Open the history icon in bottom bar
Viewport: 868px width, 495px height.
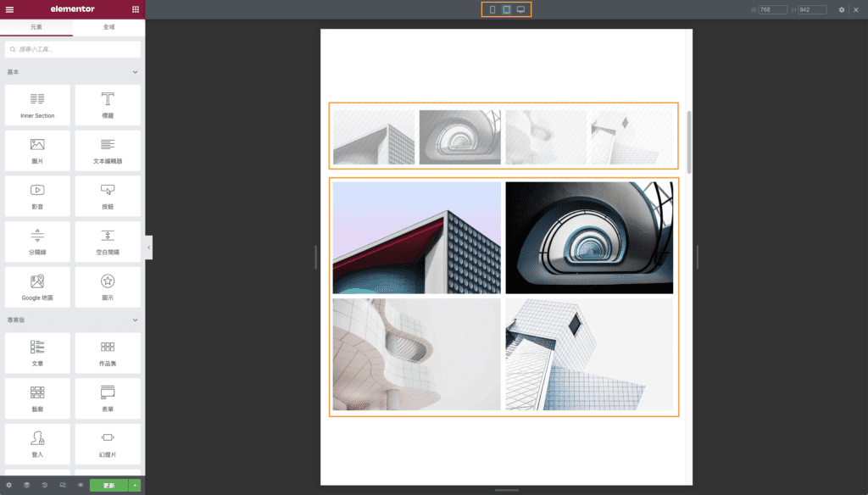(44, 485)
